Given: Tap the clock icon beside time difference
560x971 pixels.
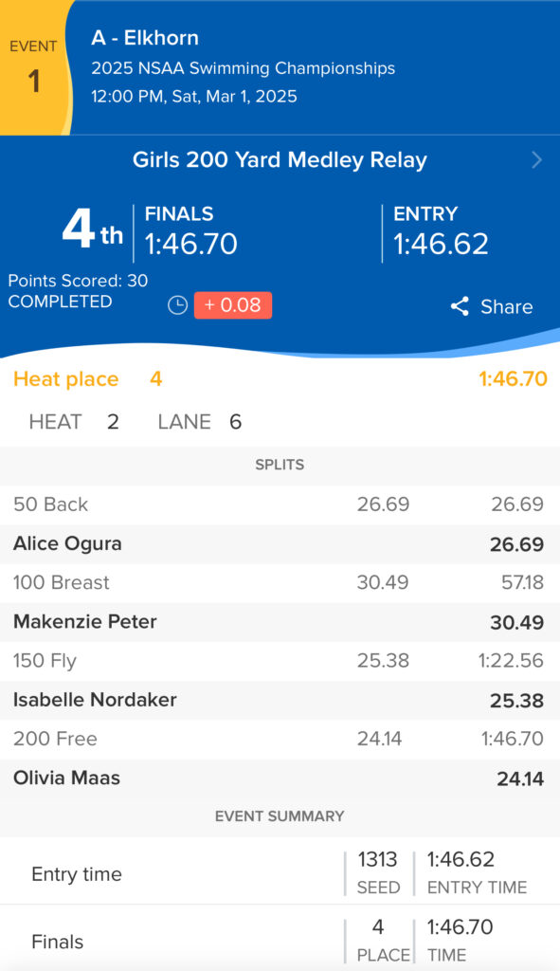Looking at the screenshot, I should [x=177, y=305].
